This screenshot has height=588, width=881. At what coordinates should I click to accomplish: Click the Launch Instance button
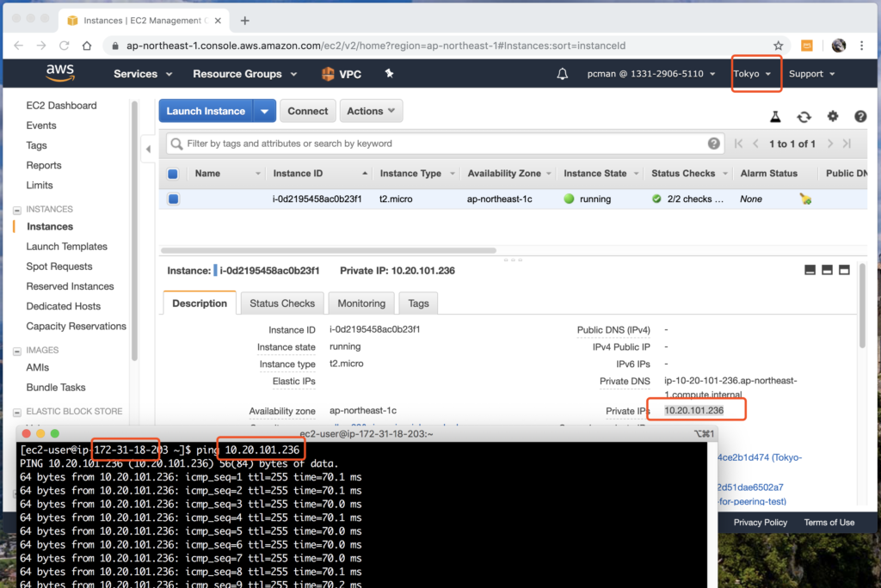pyautogui.click(x=206, y=111)
